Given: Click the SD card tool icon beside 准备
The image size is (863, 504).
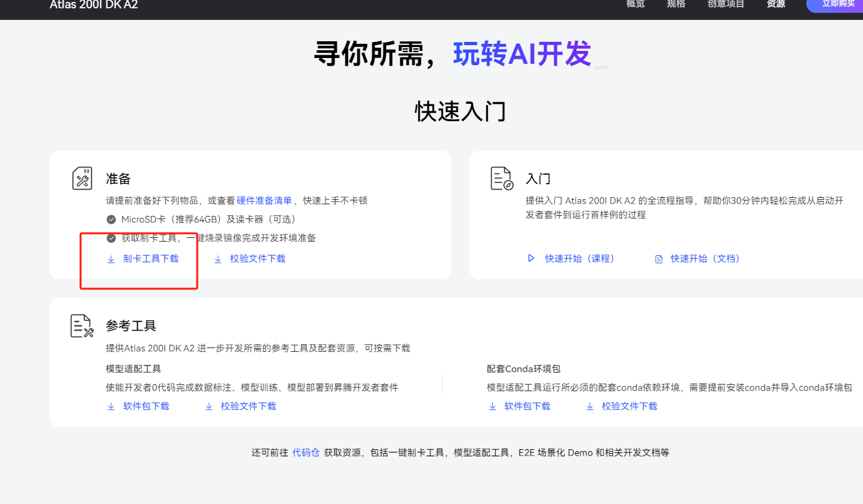Looking at the screenshot, I should (x=82, y=179).
